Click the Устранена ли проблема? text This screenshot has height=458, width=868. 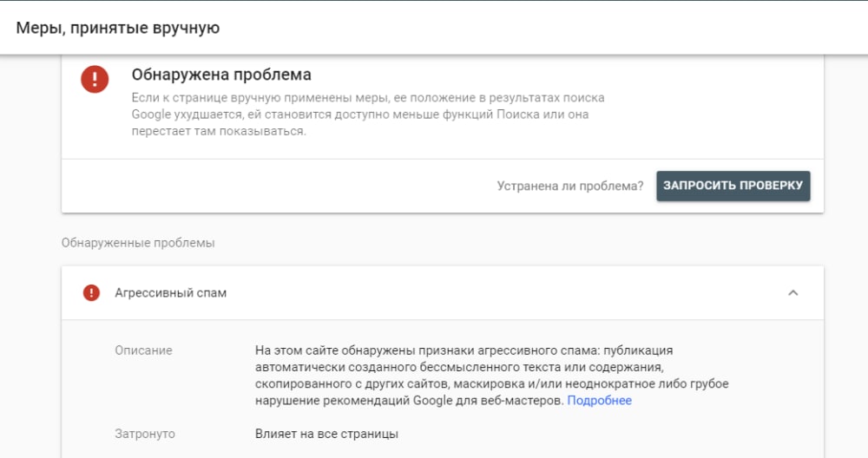pos(569,186)
